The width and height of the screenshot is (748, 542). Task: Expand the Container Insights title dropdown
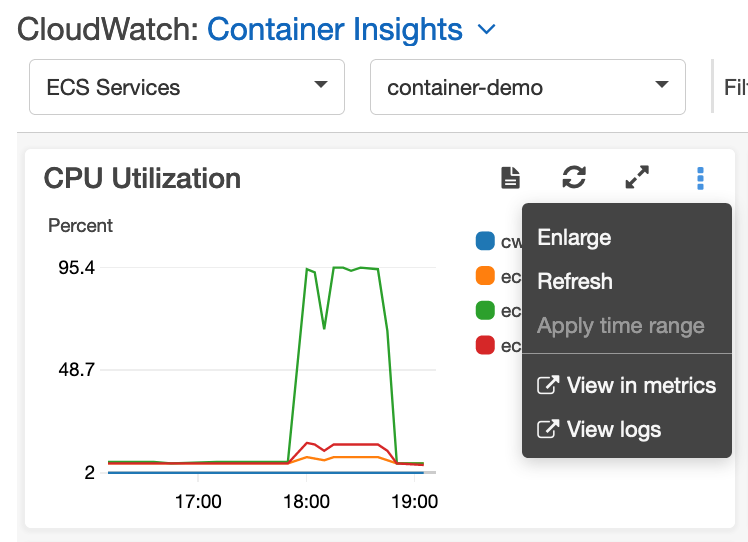click(335, 30)
